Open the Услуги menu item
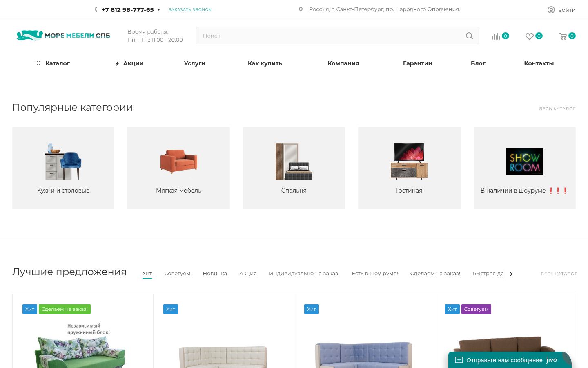This screenshot has width=588, height=368. pyautogui.click(x=195, y=63)
